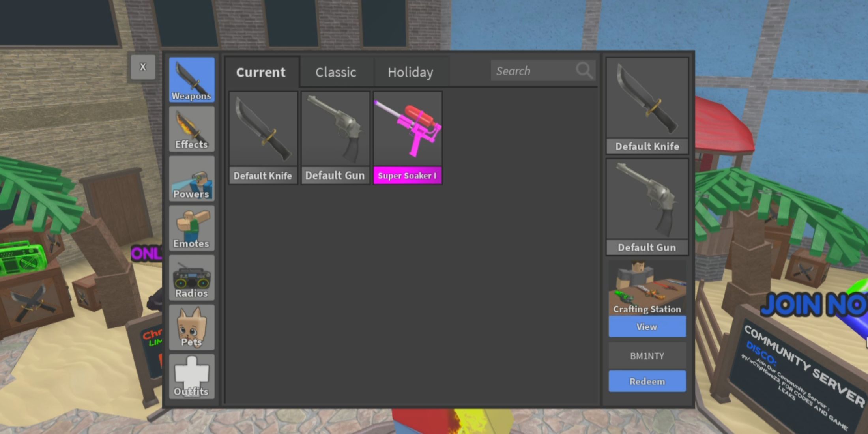Select the Radios boombox icon

[x=192, y=277]
